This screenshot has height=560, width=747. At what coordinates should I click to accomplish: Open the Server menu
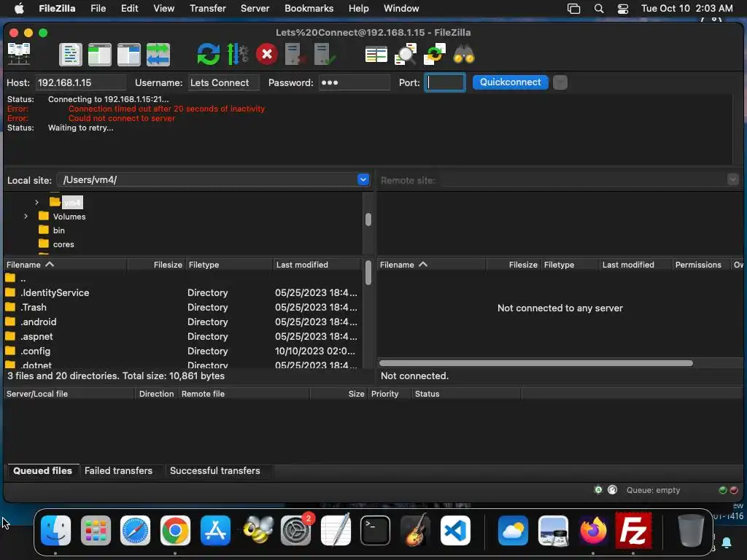point(255,9)
